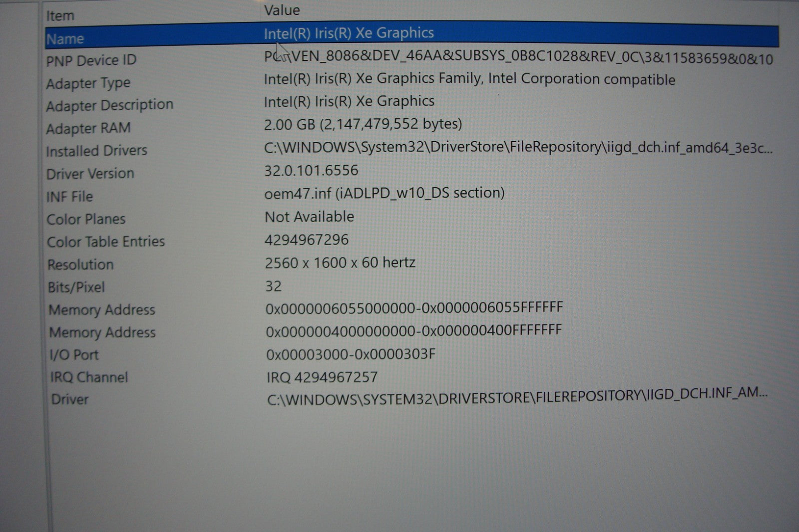Select the Installed Drivers row
Image resolution: width=799 pixels, height=532 pixels.
tap(96, 151)
